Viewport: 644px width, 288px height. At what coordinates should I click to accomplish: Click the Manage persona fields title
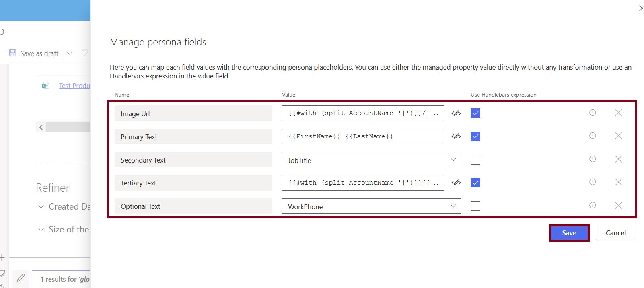pyautogui.click(x=158, y=42)
